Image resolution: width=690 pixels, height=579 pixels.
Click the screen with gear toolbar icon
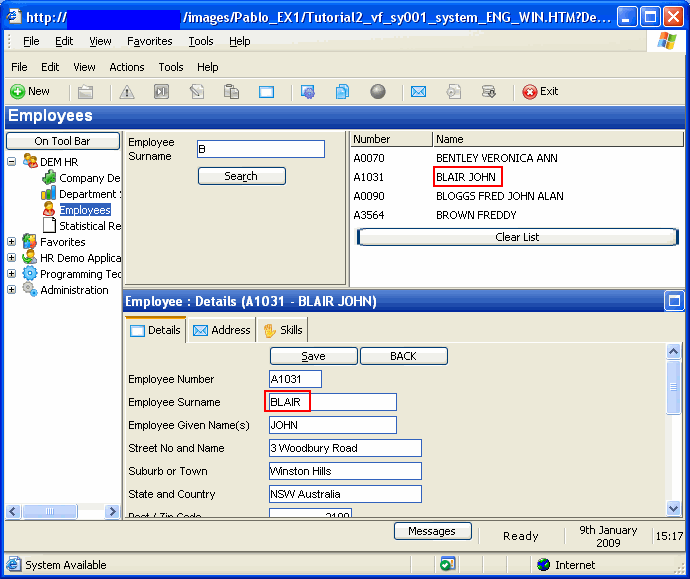pos(308,92)
